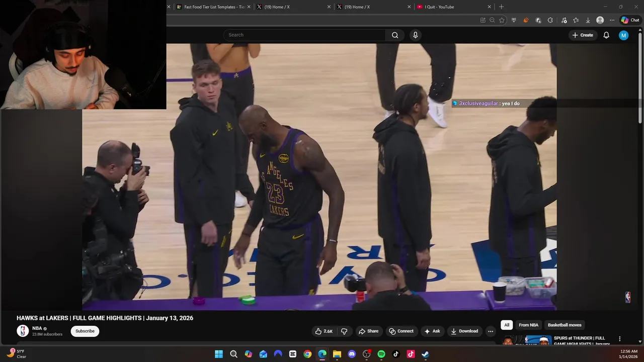Open File Explorer from taskbar

coord(337,354)
